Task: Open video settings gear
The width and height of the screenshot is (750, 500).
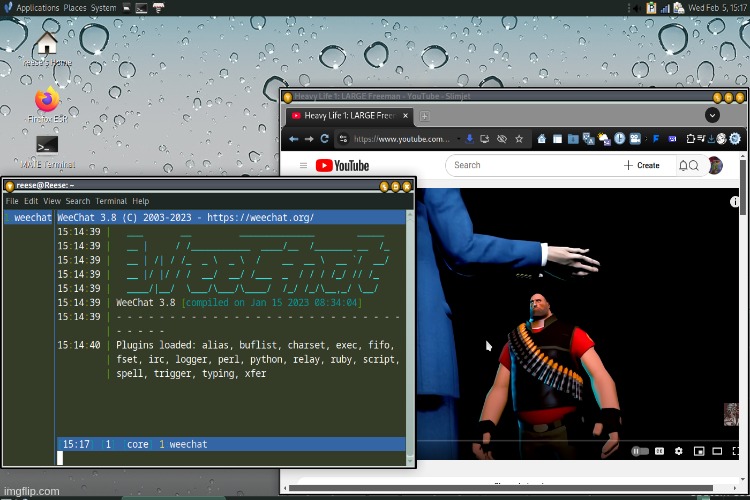Action: coord(679,451)
